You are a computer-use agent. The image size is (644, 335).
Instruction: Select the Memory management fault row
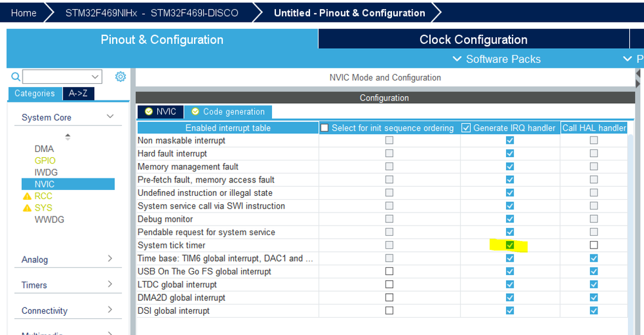(x=228, y=167)
